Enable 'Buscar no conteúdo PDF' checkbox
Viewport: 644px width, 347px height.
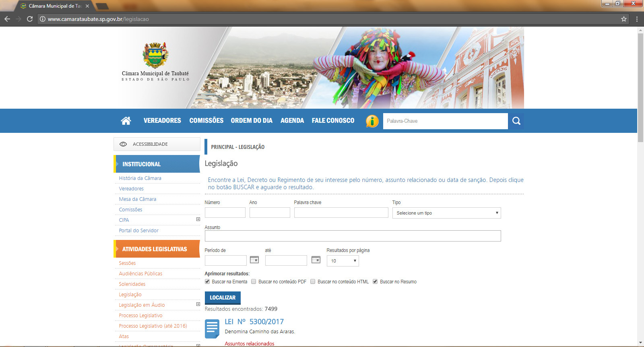tap(254, 281)
